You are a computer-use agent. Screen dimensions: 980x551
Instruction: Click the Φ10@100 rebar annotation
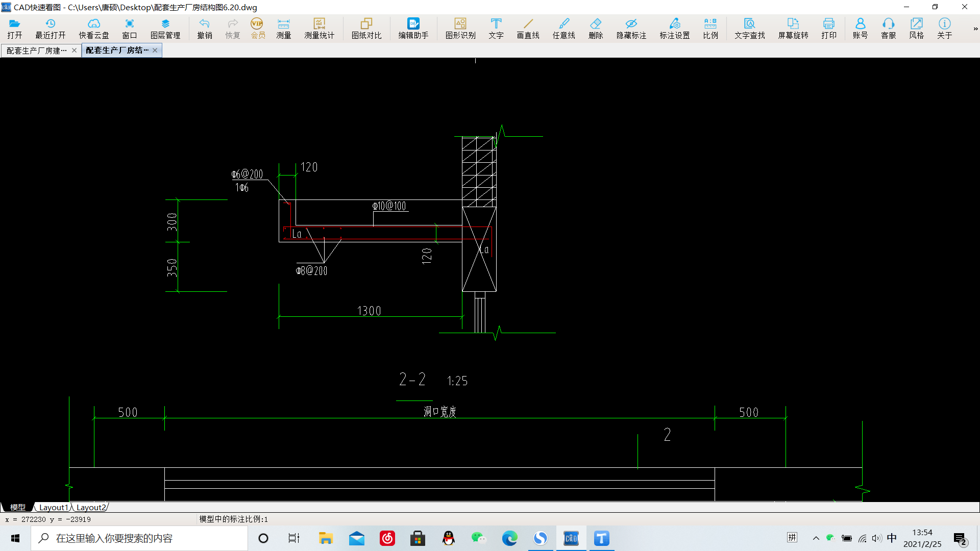(389, 206)
